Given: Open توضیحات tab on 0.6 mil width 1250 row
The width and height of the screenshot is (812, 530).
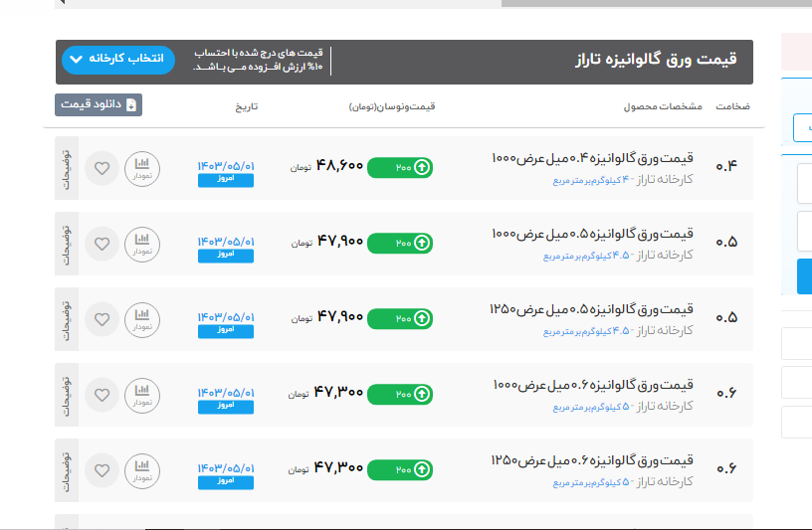Looking at the screenshot, I should pos(67,468).
